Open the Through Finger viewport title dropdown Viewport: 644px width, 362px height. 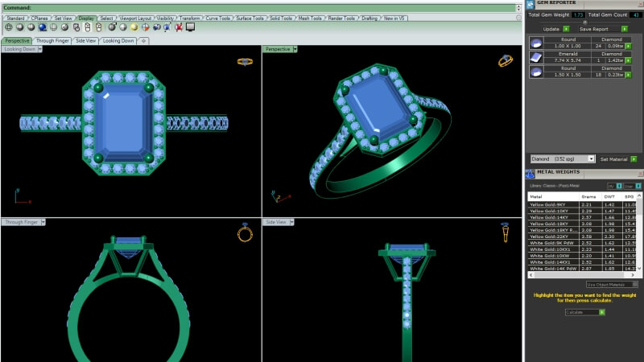tap(43, 222)
